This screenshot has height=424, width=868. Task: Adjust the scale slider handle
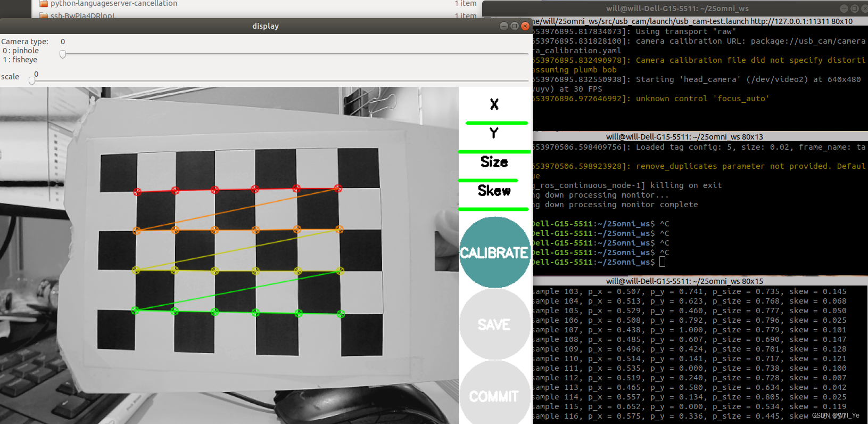[x=32, y=80]
